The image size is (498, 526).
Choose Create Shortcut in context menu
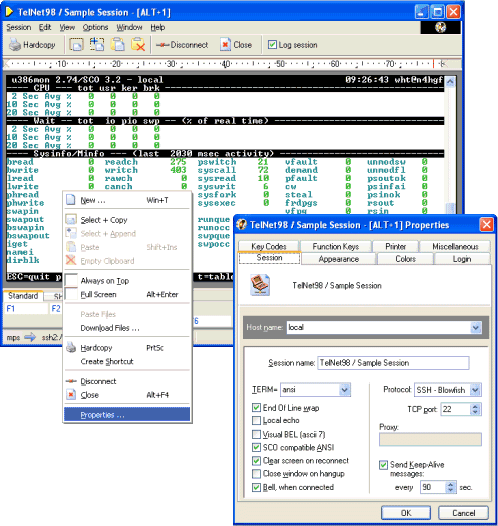click(x=127, y=361)
